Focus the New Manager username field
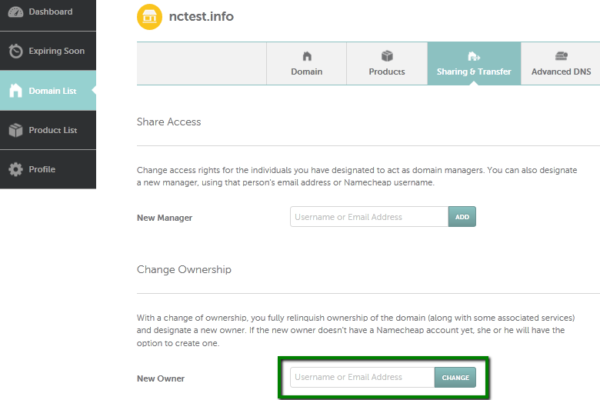This screenshot has width=600, height=400. point(369,217)
